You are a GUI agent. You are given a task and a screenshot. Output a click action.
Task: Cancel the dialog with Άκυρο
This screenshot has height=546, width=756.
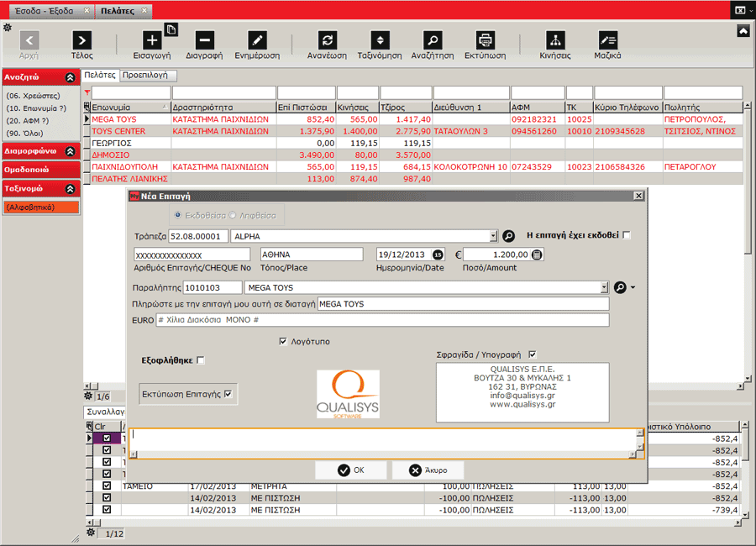[x=428, y=470]
